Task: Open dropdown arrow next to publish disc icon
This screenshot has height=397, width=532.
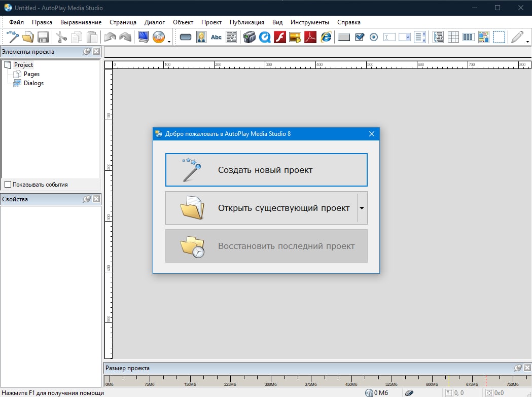Action: click(169, 42)
